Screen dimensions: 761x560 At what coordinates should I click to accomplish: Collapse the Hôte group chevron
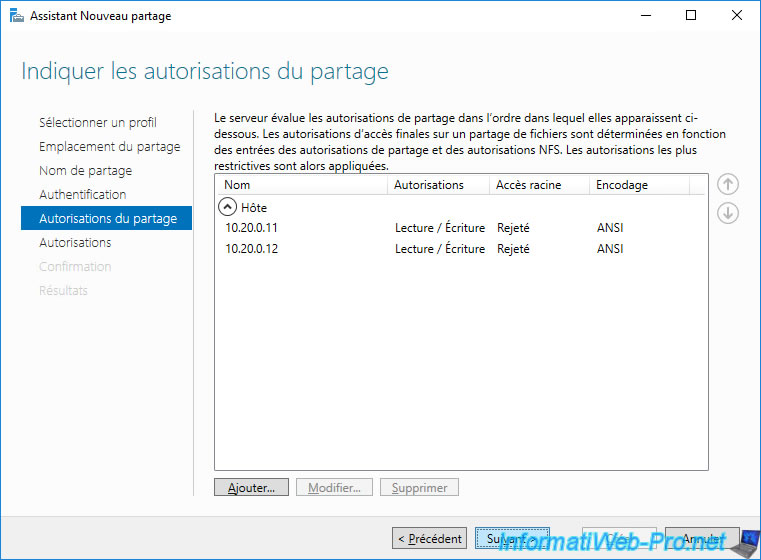click(228, 207)
